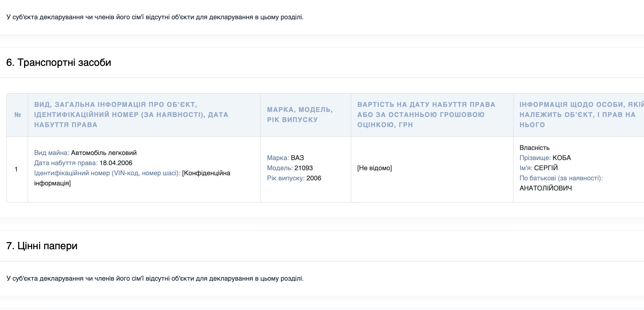Click the acquisition date 18.04.2006
Viewport: 644px width, 310px height.
[116, 163]
